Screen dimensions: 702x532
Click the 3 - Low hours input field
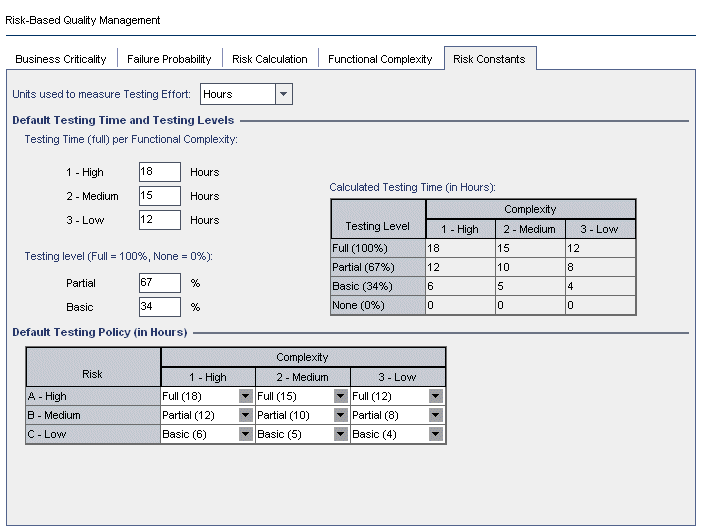point(160,220)
